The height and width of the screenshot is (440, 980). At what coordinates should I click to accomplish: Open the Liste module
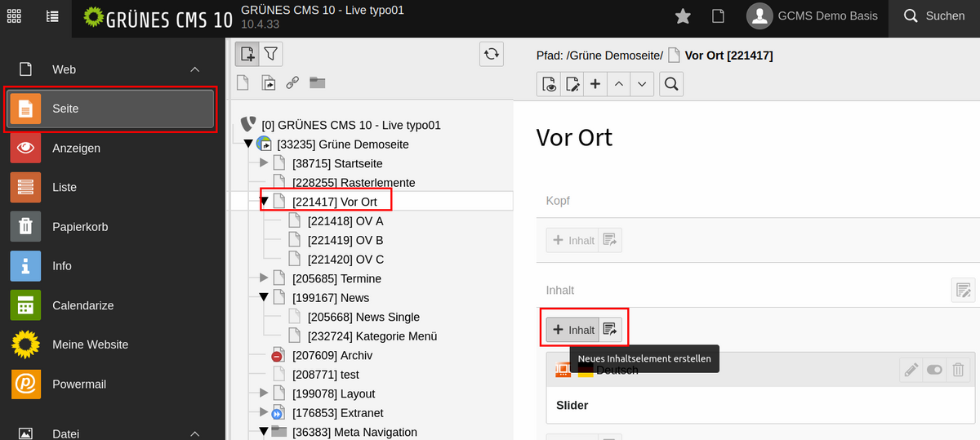[x=111, y=187]
